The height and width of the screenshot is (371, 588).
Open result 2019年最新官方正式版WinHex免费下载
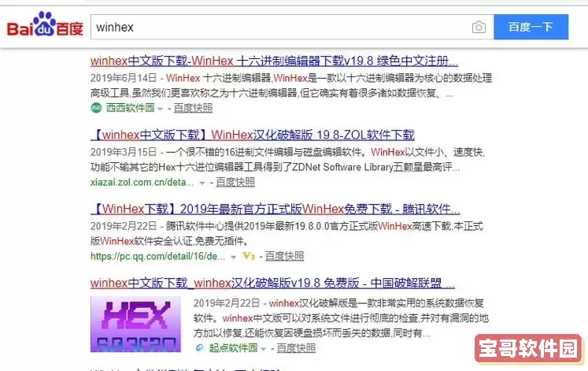point(276,209)
